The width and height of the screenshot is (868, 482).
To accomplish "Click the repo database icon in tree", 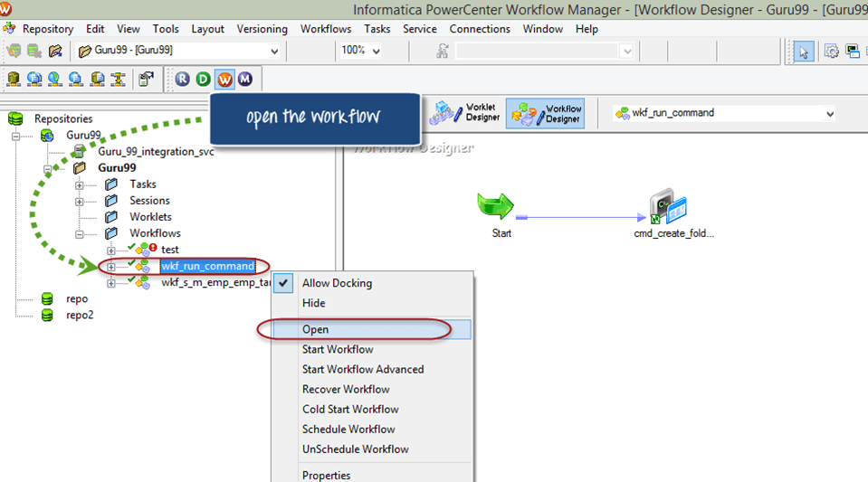I will pyautogui.click(x=47, y=298).
